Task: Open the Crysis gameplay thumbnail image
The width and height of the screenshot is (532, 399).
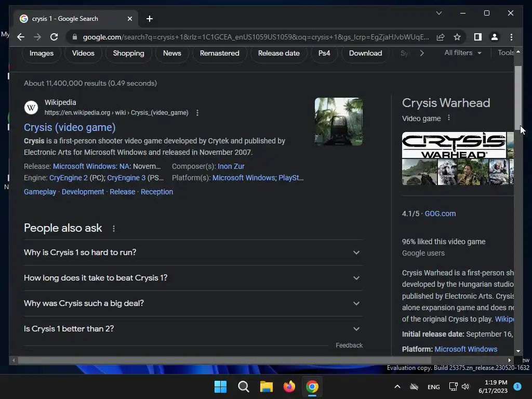Action: click(x=339, y=122)
